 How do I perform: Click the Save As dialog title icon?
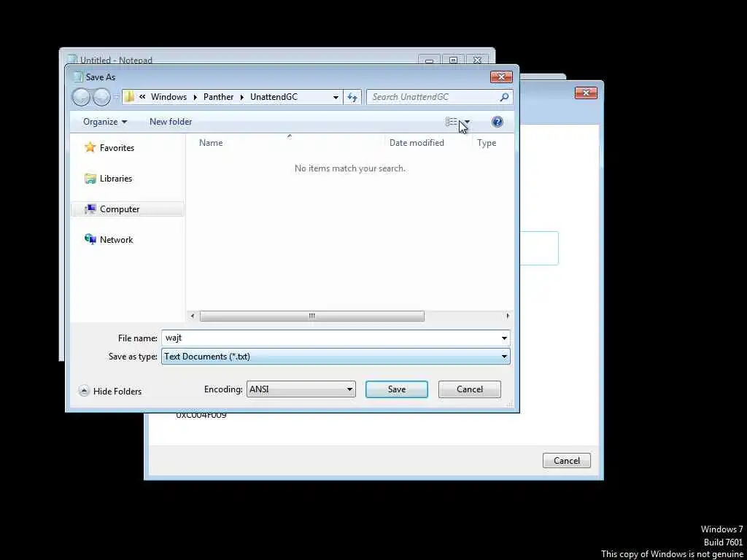tap(77, 77)
